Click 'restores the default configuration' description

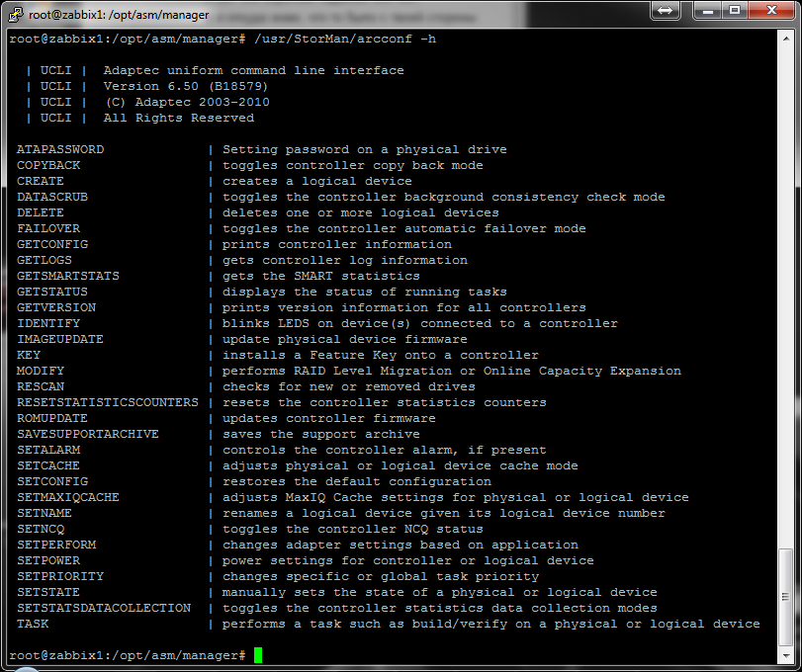point(357,482)
